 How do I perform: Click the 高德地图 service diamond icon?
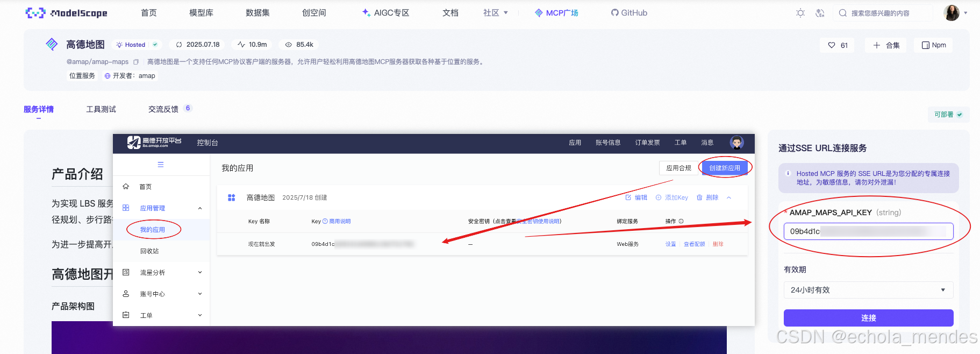click(x=52, y=44)
